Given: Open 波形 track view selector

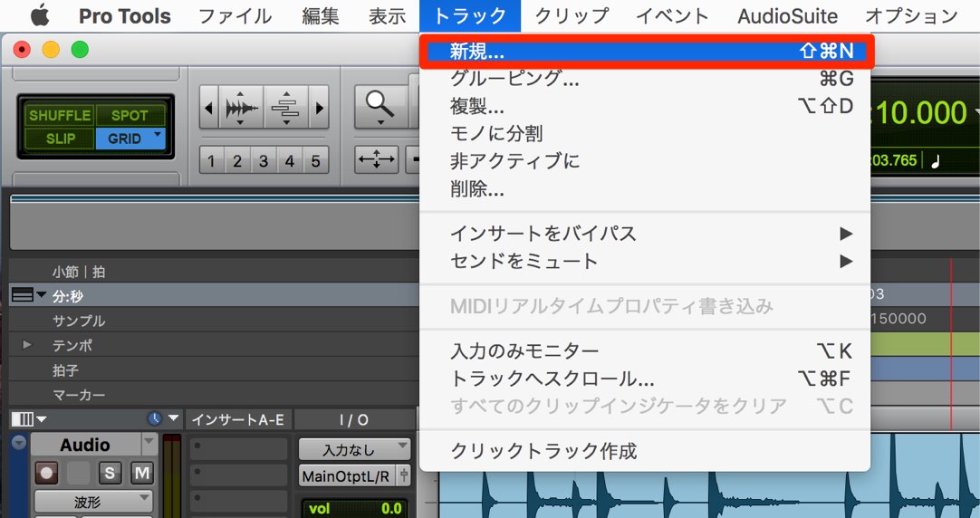Looking at the screenshot, I should (x=93, y=502).
